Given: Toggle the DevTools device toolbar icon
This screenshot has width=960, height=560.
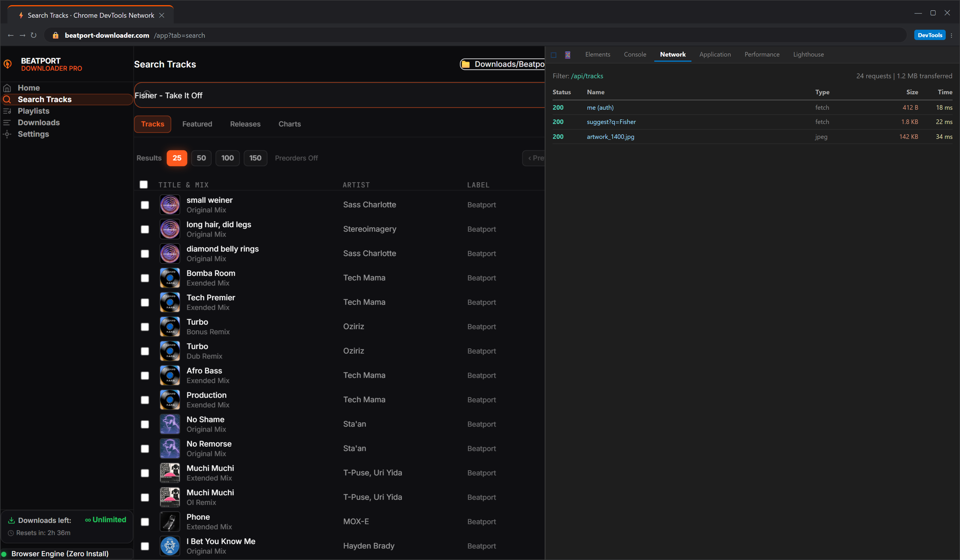Looking at the screenshot, I should pos(568,55).
